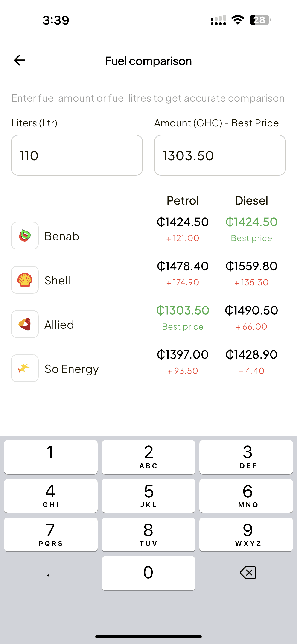Tap the Benab station logo
Image resolution: width=297 pixels, height=644 pixels.
click(25, 235)
